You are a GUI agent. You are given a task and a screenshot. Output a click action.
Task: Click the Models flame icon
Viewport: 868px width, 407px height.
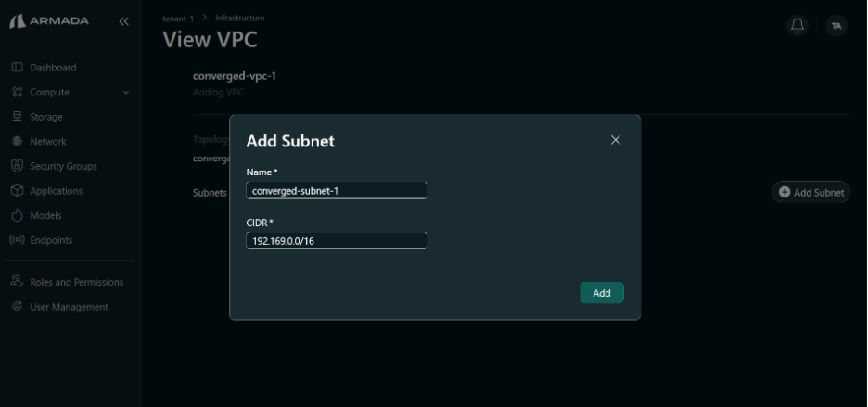pyautogui.click(x=18, y=215)
